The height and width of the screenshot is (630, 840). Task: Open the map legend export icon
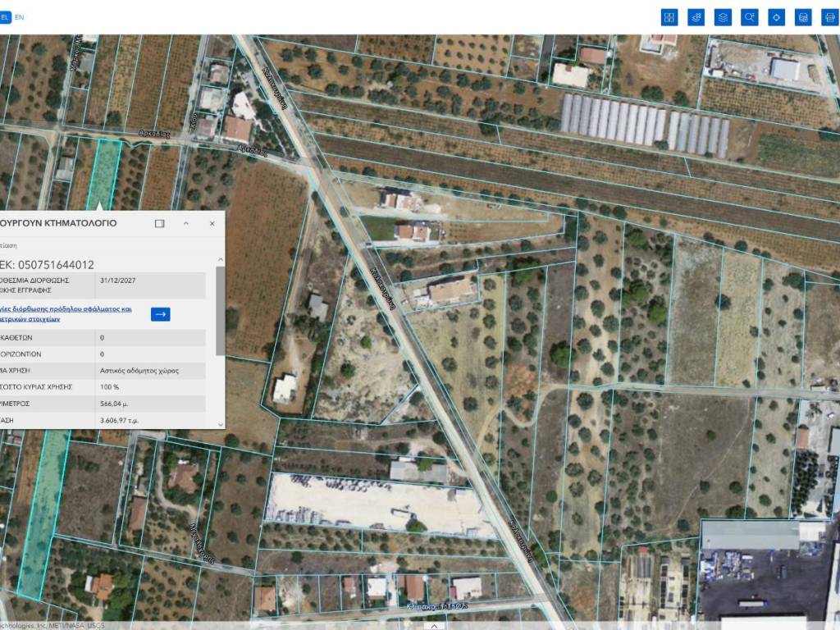tap(803, 17)
